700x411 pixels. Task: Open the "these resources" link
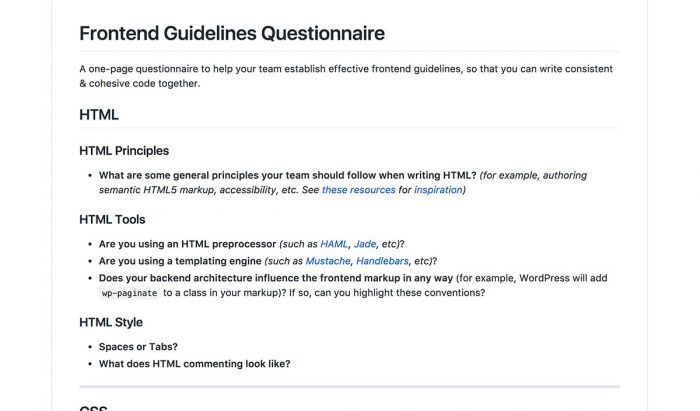[358, 190]
